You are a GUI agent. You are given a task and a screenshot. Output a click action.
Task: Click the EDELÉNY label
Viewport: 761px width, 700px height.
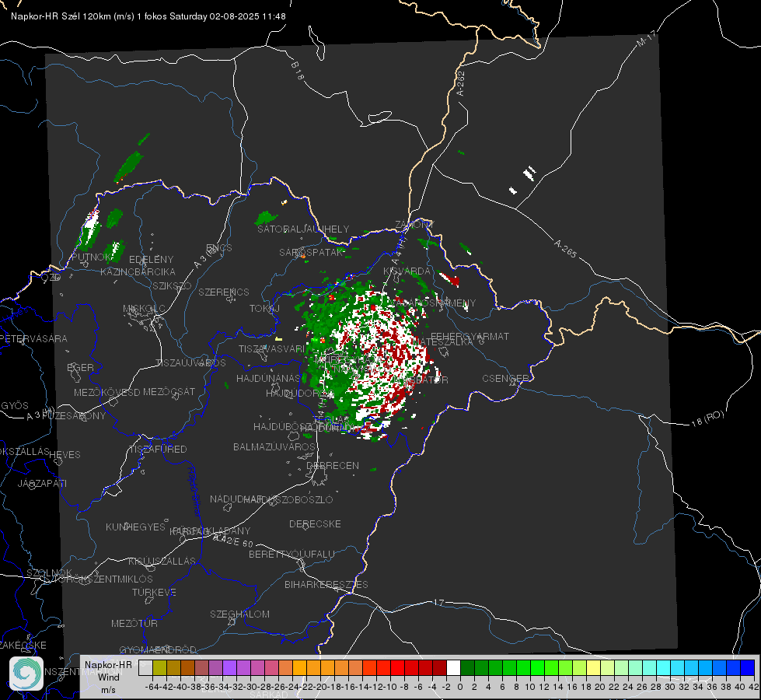pos(151,259)
